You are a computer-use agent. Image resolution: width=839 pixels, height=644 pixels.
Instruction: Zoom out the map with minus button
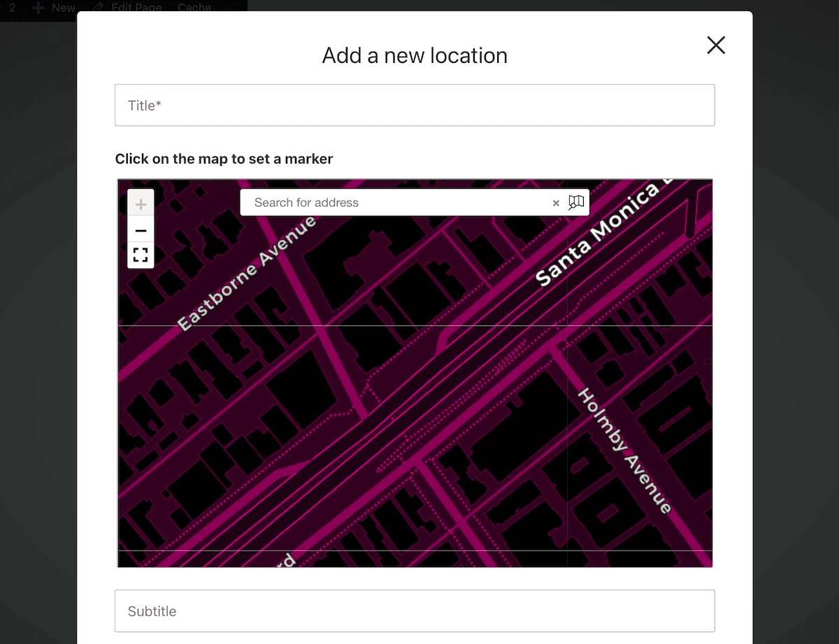click(x=141, y=230)
